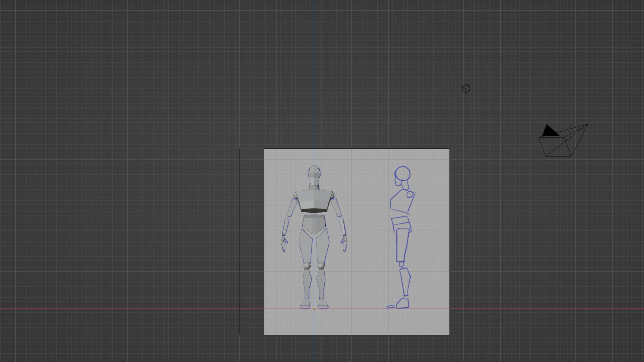Image resolution: width=644 pixels, height=362 pixels.
Task: Click the side-view sketch's chest outline
Action: [x=401, y=202]
